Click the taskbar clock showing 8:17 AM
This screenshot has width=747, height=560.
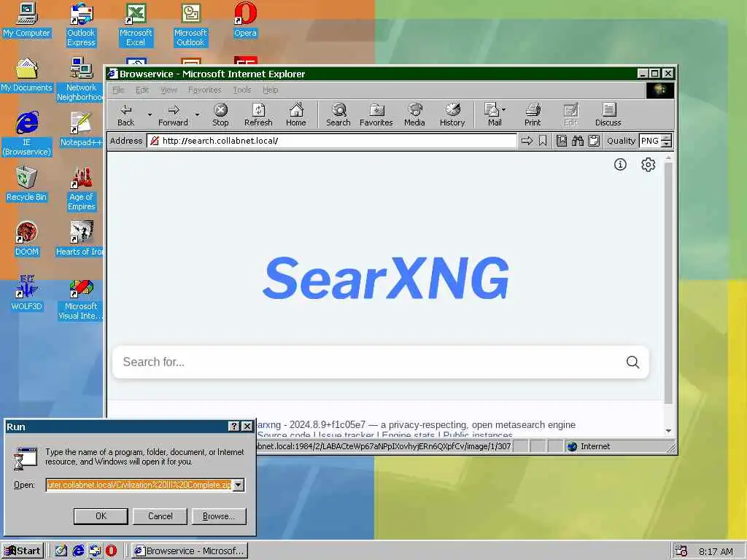tap(716, 551)
